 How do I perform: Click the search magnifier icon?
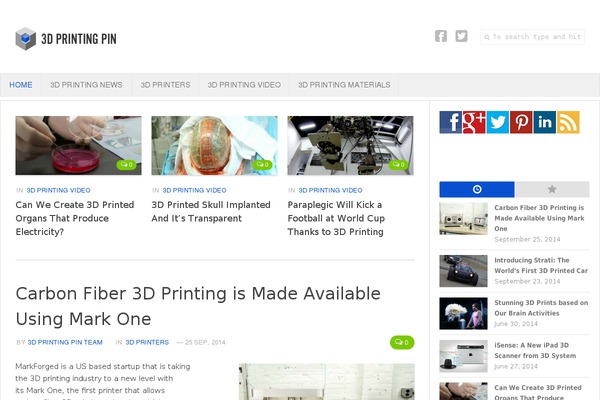pos(487,37)
